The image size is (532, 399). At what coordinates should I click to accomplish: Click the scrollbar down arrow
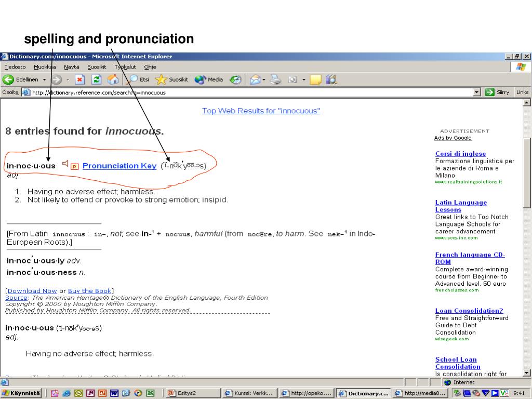click(527, 373)
